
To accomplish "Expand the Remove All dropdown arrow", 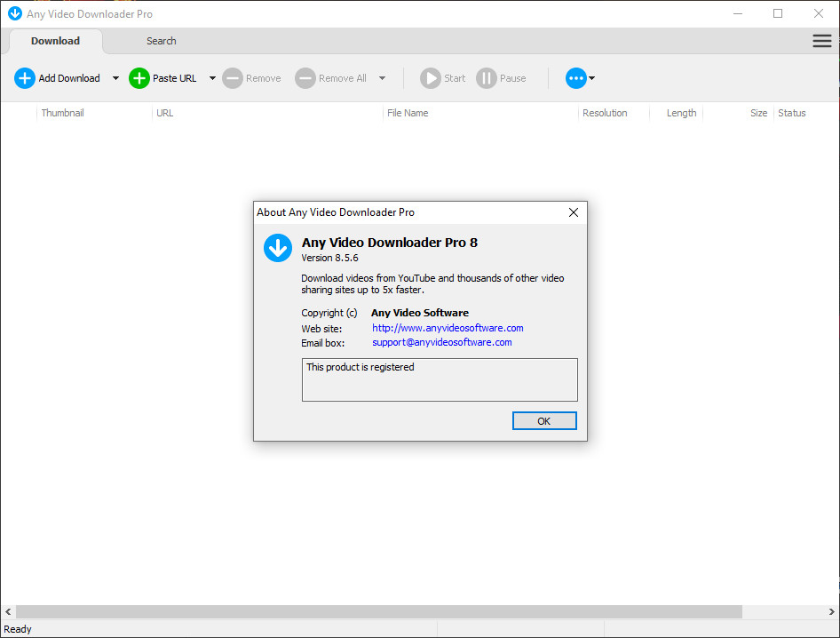I will (x=382, y=78).
